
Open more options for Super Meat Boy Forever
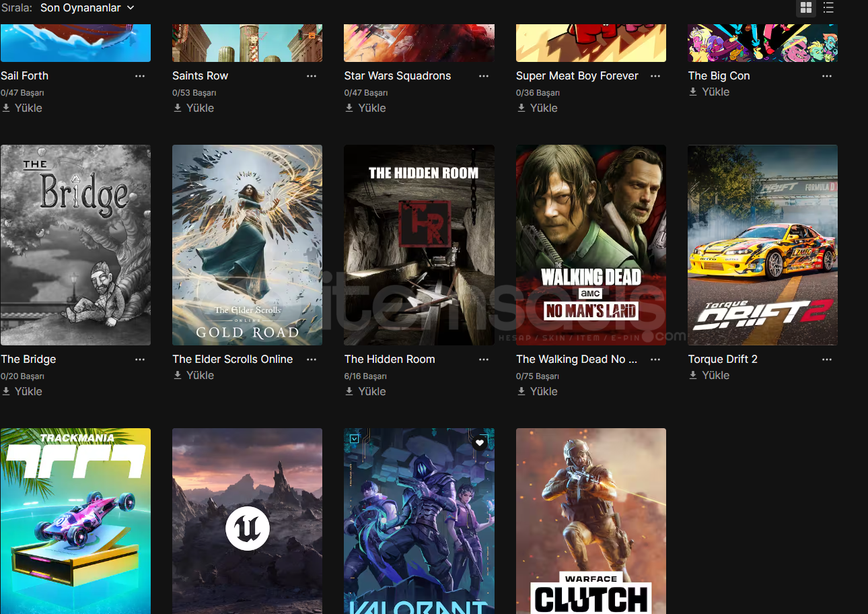click(655, 76)
